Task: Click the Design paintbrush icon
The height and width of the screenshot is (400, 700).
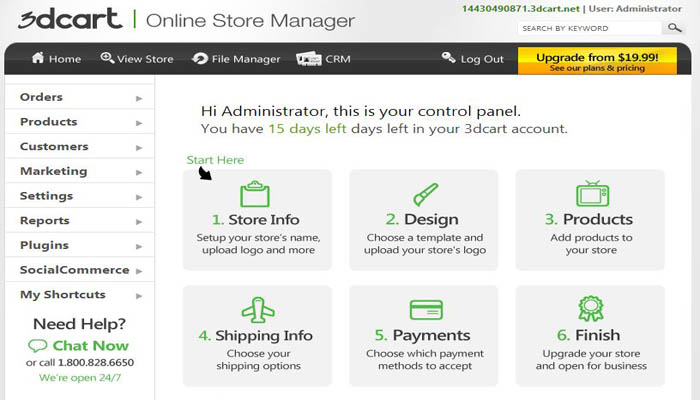Action: tap(425, 194)
